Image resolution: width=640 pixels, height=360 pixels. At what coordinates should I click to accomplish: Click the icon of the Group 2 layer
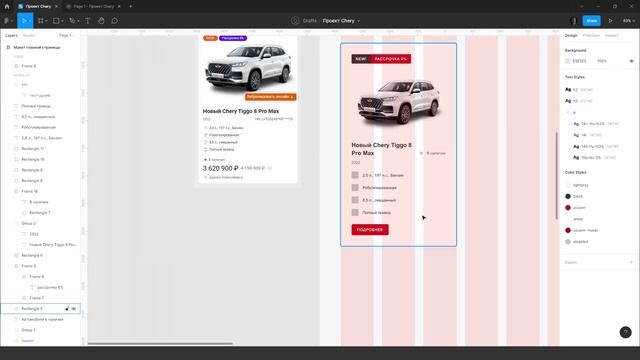(16, 224)
